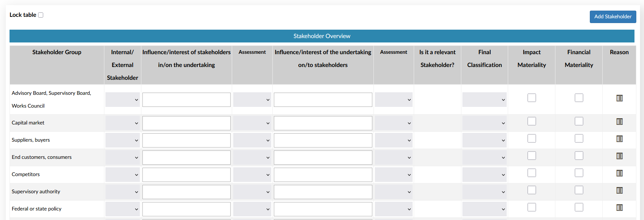Open Final Classification dropdown for Competitors

pyautogui.click(x=484, y=175)
